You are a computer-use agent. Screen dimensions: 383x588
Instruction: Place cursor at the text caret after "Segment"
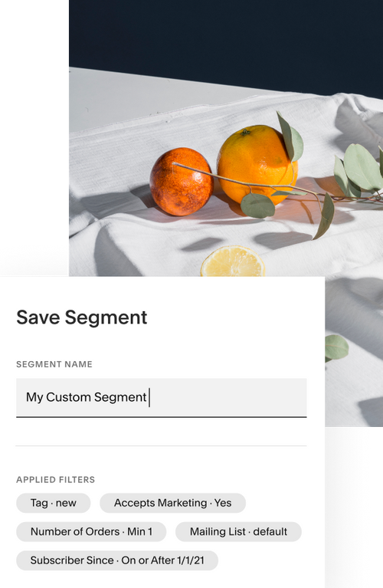pos(149,398)
